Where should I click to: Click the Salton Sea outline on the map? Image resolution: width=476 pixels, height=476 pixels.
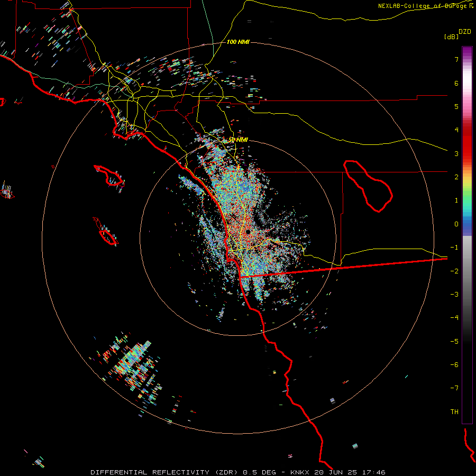pos(368,186)
